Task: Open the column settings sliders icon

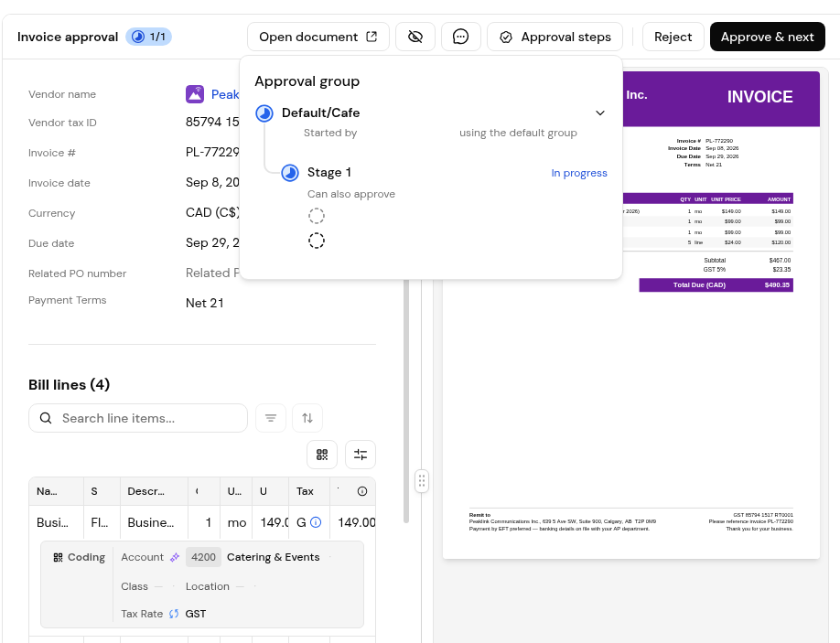Action: [x=361, y=455]
